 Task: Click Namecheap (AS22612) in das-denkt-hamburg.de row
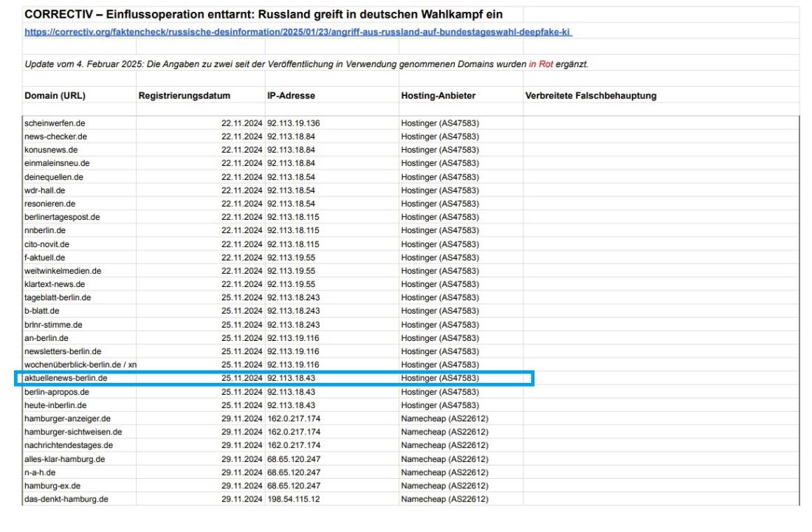coord(444,500)
